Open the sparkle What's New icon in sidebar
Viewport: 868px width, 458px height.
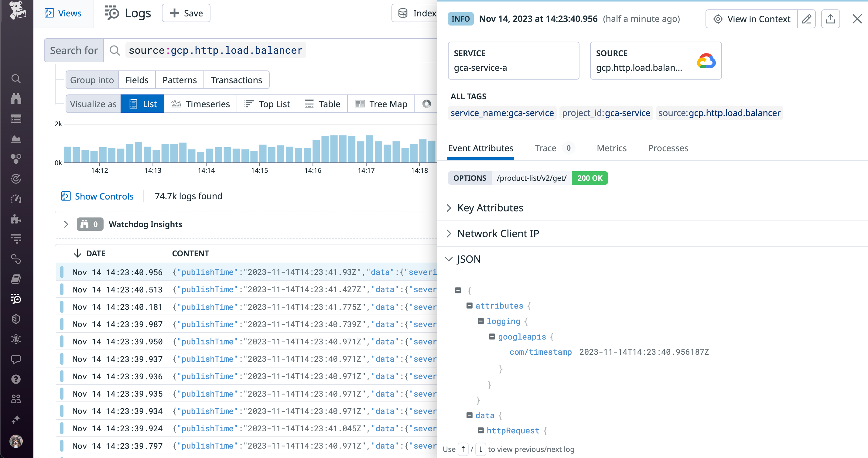(x=16, y=419)
